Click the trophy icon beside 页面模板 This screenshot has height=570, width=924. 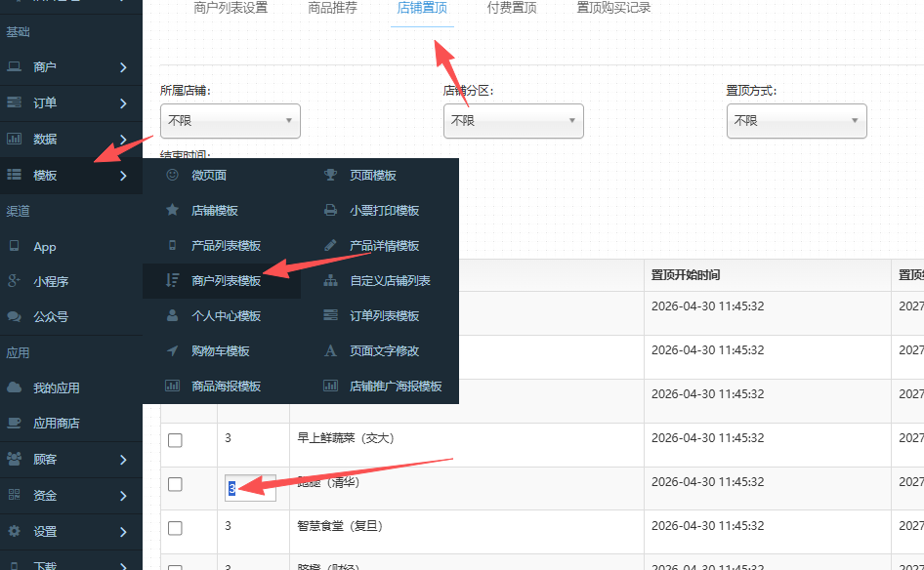(331, 176)
